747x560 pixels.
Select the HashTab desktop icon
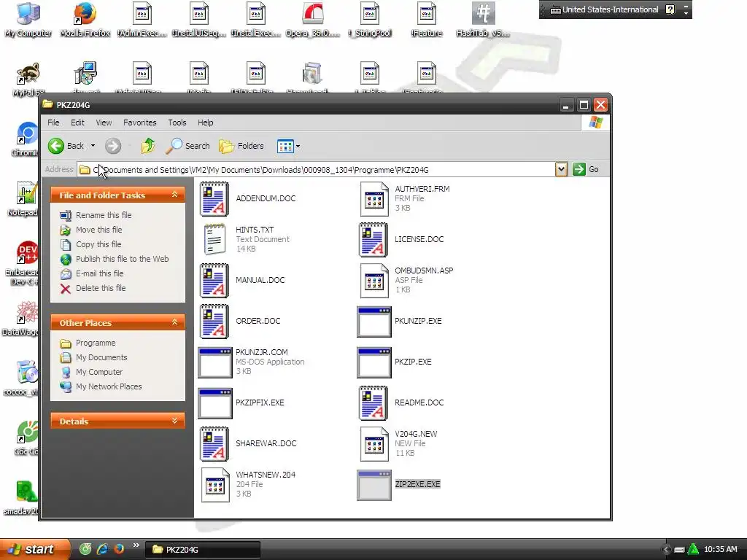point(483,20)
